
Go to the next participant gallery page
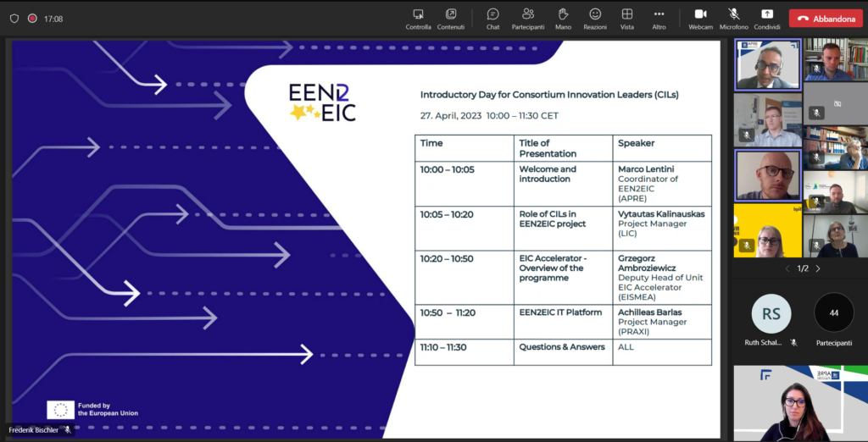(x=818, y=269)
